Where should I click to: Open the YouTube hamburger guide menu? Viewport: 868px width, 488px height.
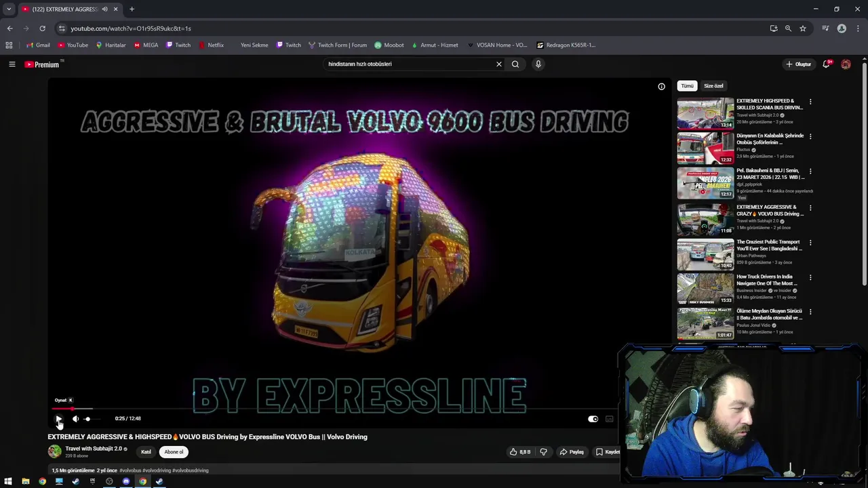(12, 64)
